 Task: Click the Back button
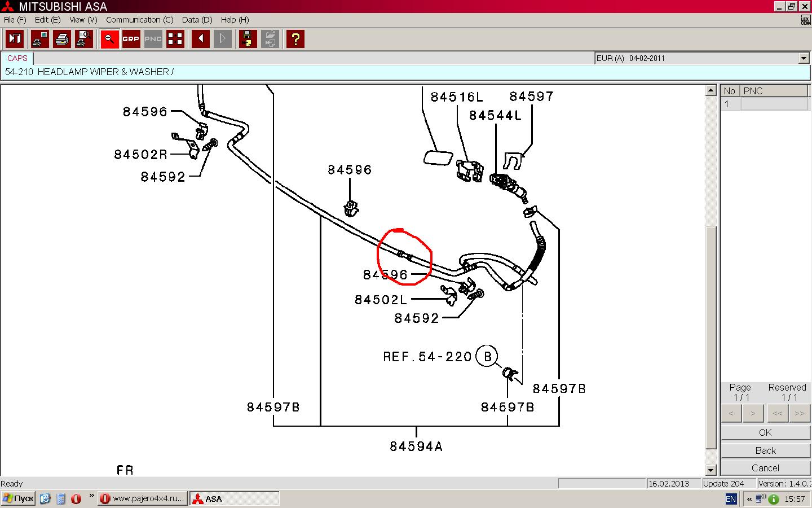765,450
